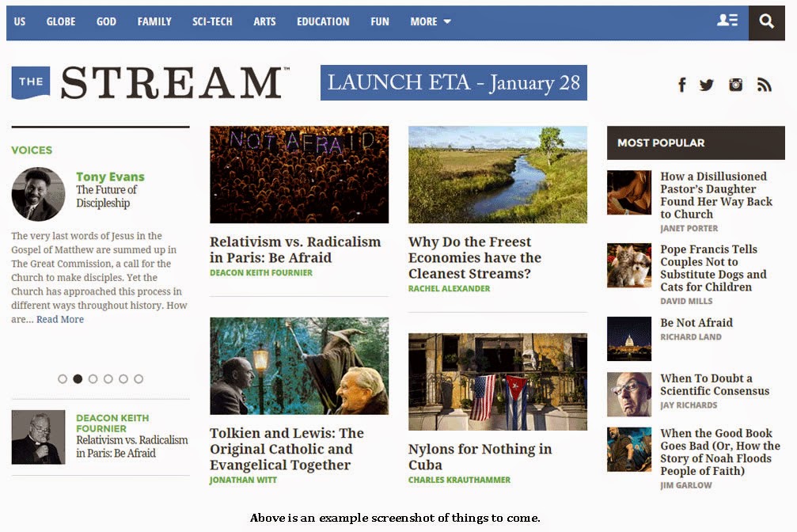The height and width of the screenshot is (532, 797).
Task: Open Tony Evans author link
Action: tap(110, 177)
